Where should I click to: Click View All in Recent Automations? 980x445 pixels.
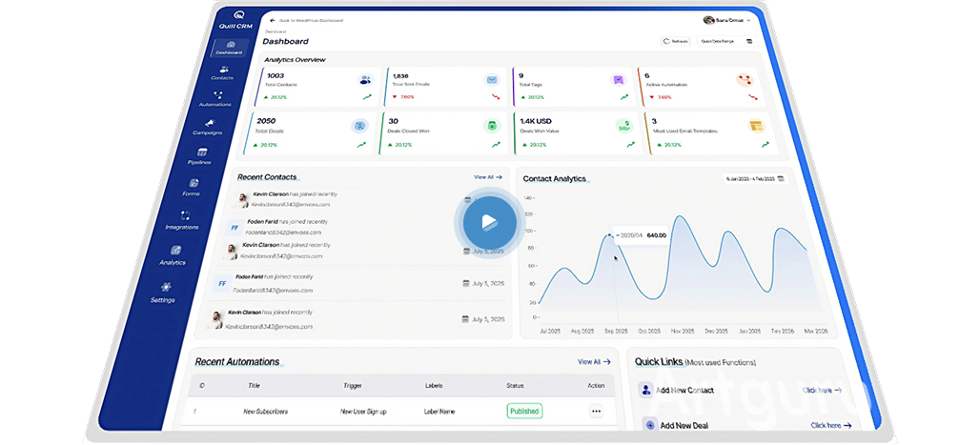[594, 362]
